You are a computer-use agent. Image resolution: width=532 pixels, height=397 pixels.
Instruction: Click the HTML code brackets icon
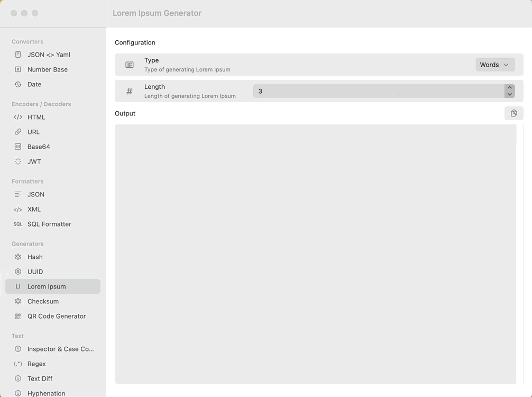tap(18, 117)
